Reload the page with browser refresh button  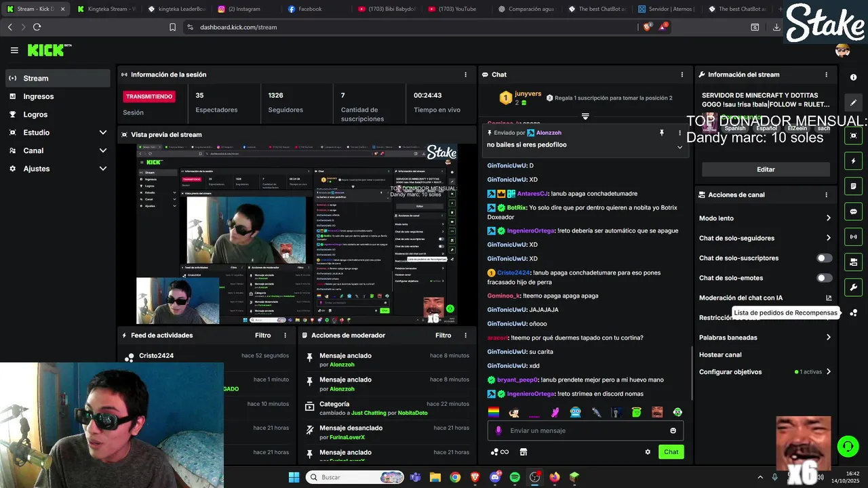pyautogui.click(x=37, y=27)
